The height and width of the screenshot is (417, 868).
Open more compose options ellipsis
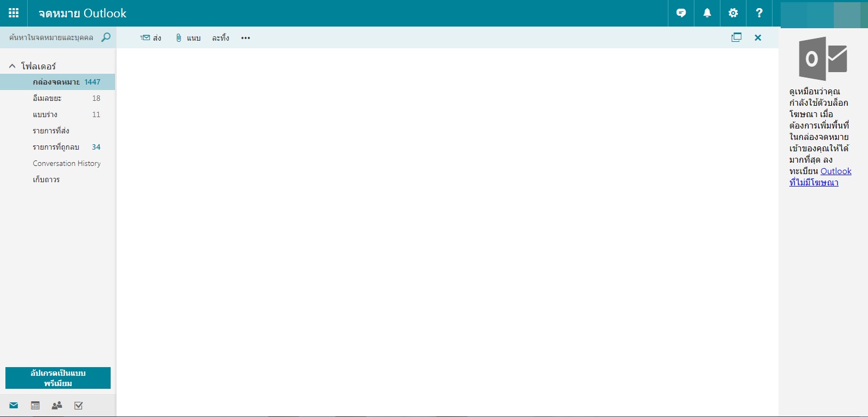tap(246, 38)
